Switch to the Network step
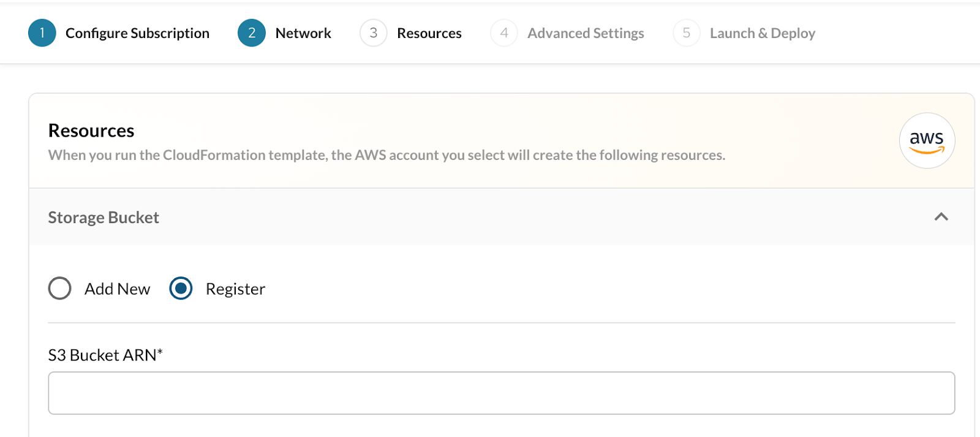The image size is (980, 437). tap(303, 33)
